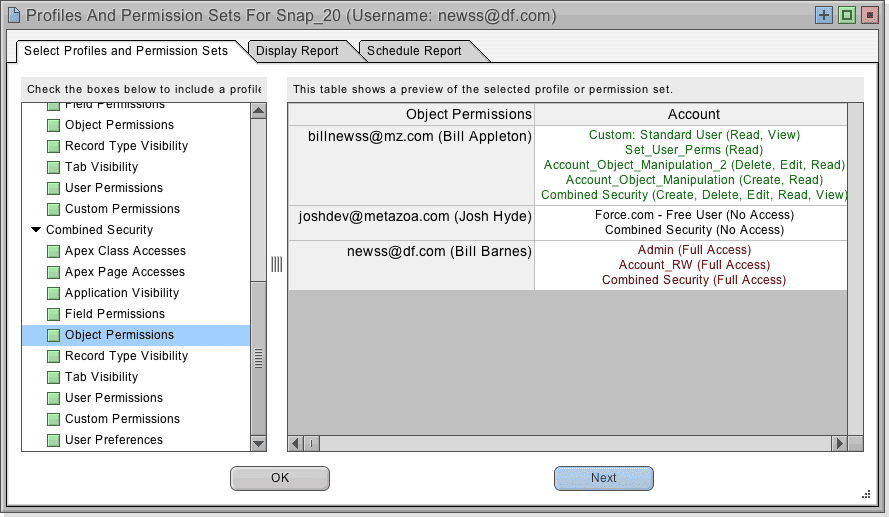Toggle the User Preferences checkbox
The height and width of the screenshot is (517, 889).
pyautogui.click(x=53, y=440)
